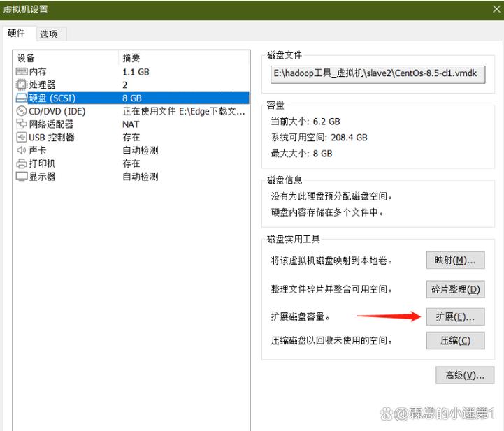This screenshot has width=504, height=431.
Task: Select the hard disk (SCSI) drive icon
Action: pos(22,98)
